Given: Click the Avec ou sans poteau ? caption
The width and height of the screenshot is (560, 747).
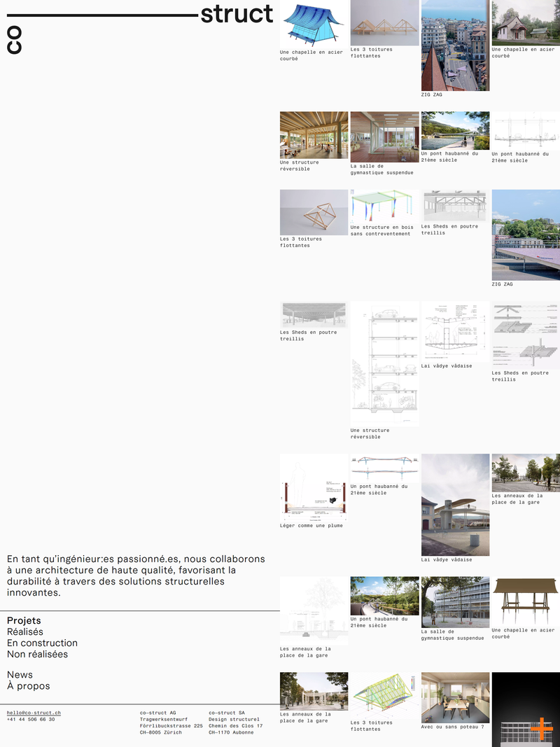Looking at the screenshot, I should pos(452,727).
